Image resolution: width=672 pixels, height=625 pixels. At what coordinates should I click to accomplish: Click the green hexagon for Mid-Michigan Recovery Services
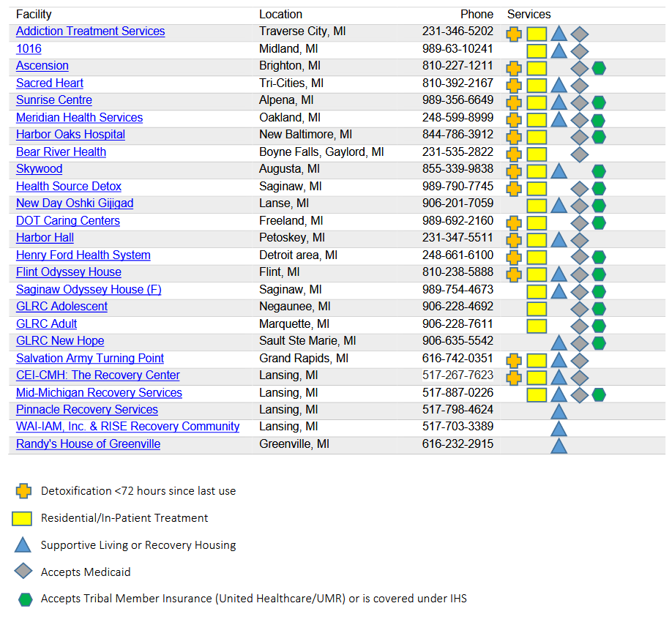[599, 395]
